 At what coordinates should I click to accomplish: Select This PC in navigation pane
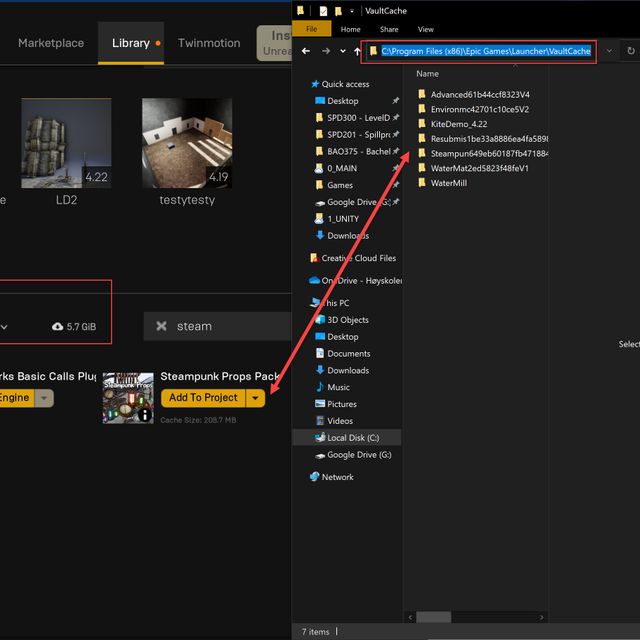coord(336,303)
